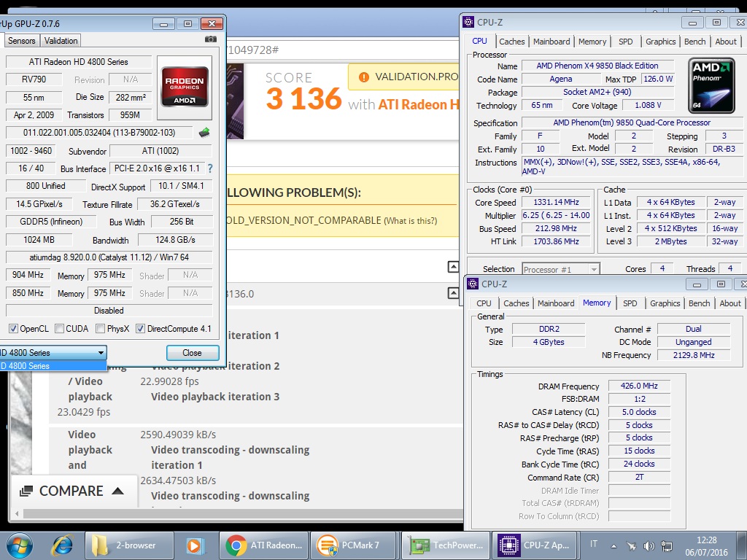Screen dimensions: 747x560
Task: Open Mainboard tab in lower CPU-Z window
Action: click(x=555, y=303)
